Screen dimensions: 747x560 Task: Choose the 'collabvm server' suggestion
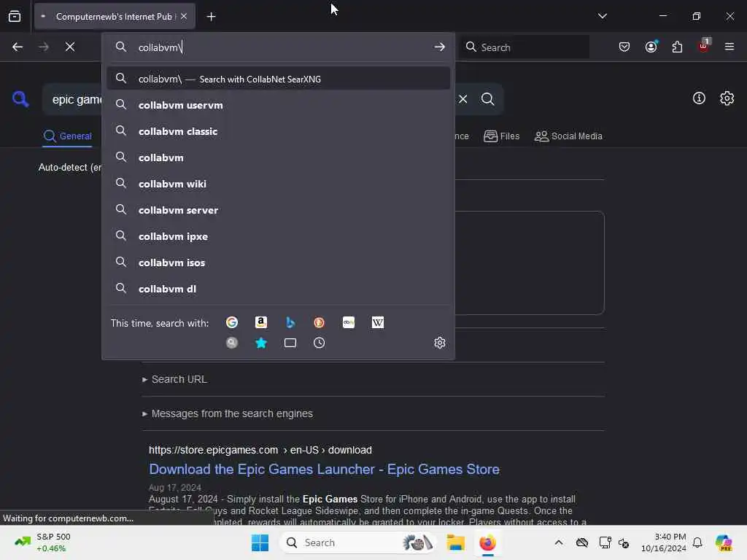279,210
